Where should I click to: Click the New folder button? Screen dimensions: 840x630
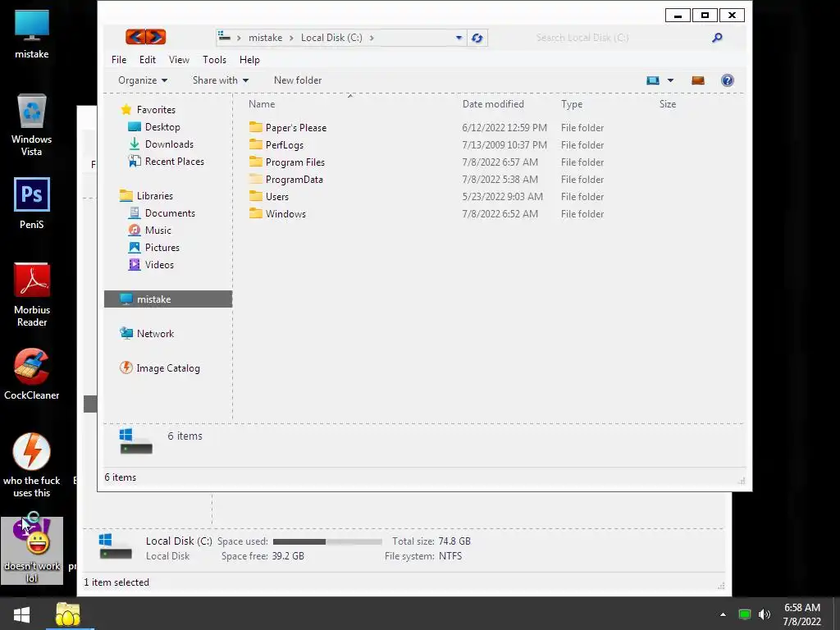click(297, 80)
